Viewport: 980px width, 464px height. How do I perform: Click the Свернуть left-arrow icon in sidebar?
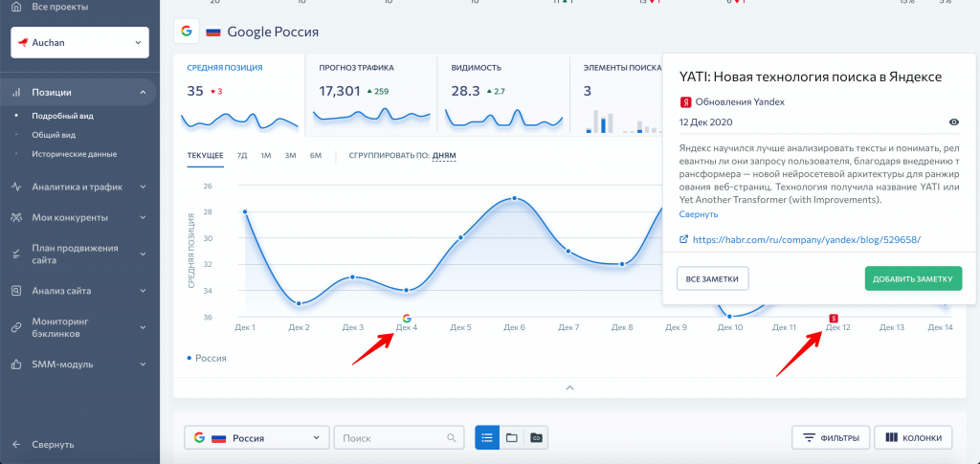(17, 445)
